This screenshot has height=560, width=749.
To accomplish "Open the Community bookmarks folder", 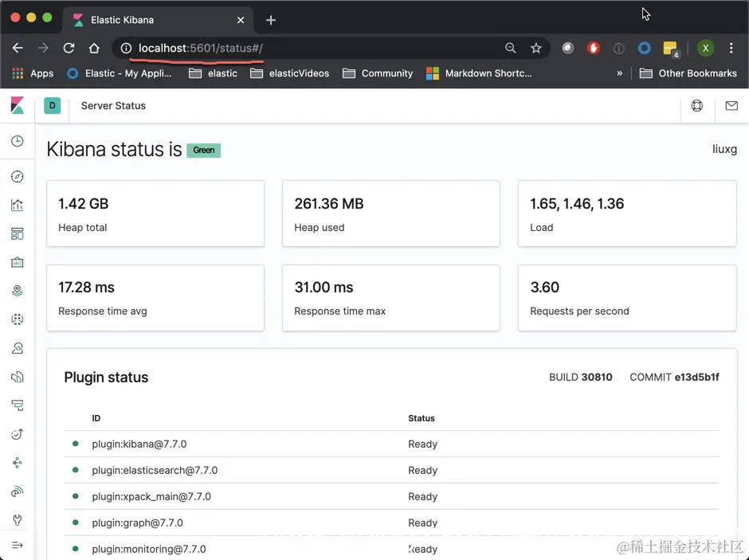I will tap(378, 73).
